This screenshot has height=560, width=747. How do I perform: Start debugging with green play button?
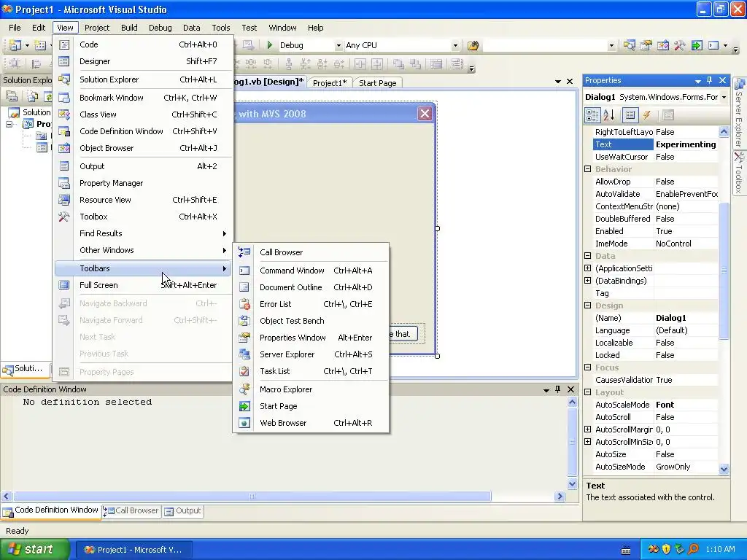point(270,45)
